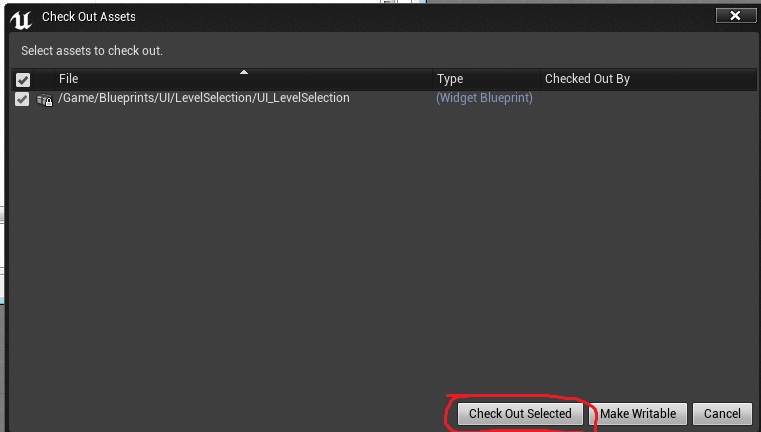
Task: Click the locked source control icon for UI_LevelSelection
Action: tap(44, 100)
